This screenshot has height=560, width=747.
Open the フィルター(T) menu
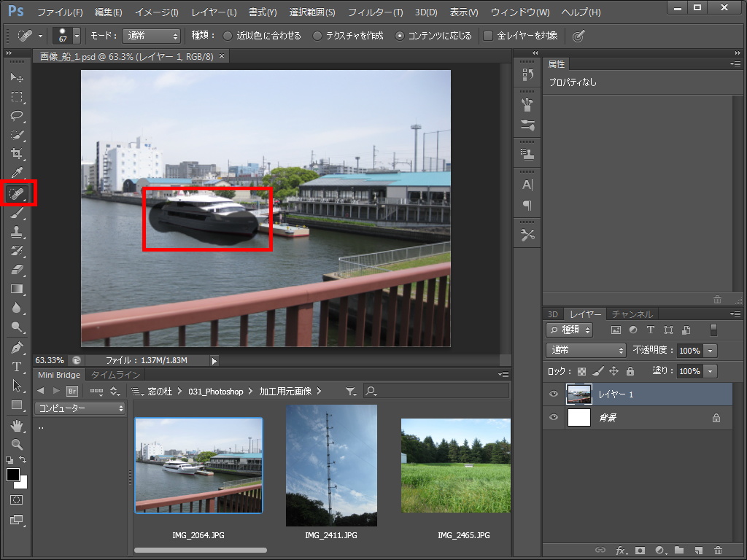pos(375,12)
